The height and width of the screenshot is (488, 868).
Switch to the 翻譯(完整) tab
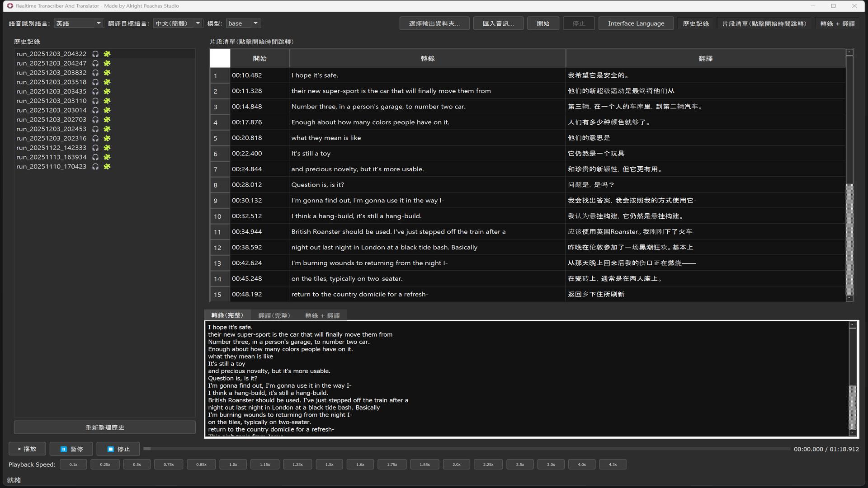(274, 315)
